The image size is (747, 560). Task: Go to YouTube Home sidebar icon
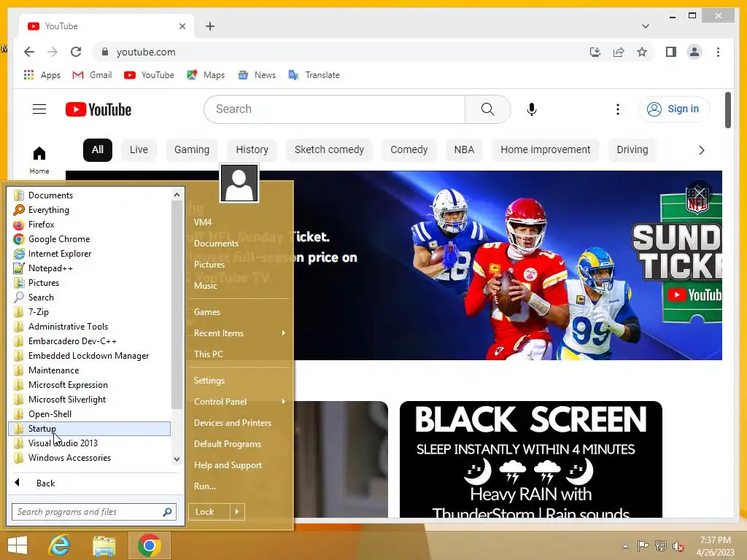coord(39,160)
